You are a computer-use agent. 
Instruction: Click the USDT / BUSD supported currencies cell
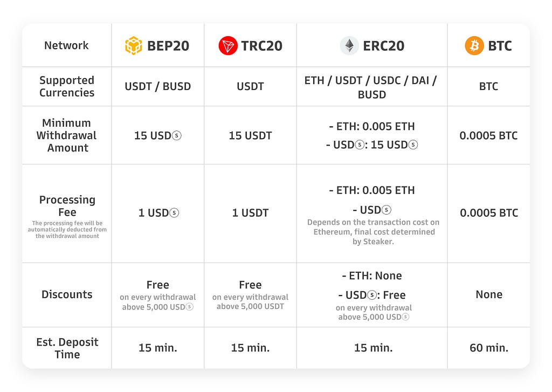point(157,86)
